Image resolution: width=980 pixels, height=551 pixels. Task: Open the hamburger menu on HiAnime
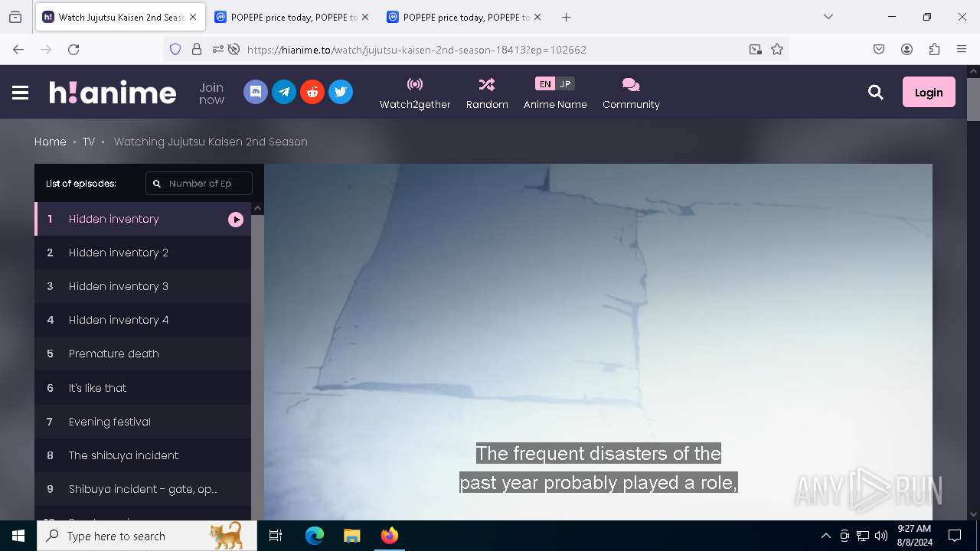(x=21, y=93)
